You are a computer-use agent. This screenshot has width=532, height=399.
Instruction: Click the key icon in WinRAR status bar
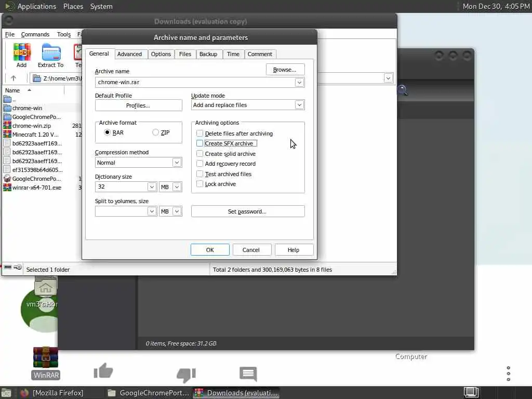[x=18, y=268]
